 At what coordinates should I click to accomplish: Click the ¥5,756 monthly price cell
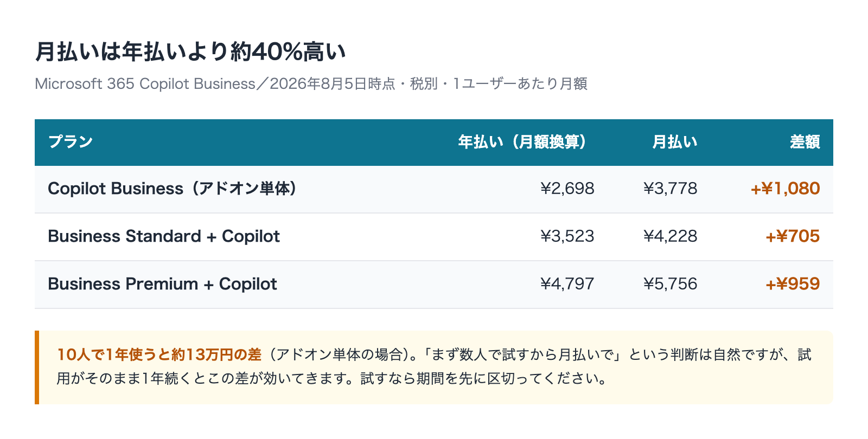click(671, 284)
